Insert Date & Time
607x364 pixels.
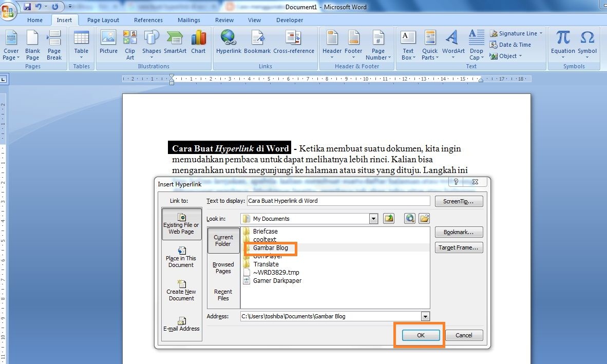pos(510,45)
